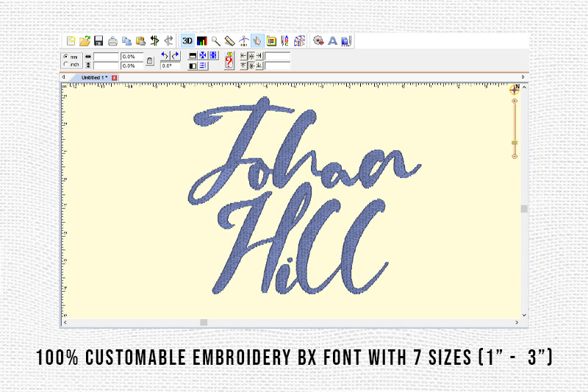Flip vertically using black-white top icon
This screenshot has height=392, width=588.
[193, 56]
